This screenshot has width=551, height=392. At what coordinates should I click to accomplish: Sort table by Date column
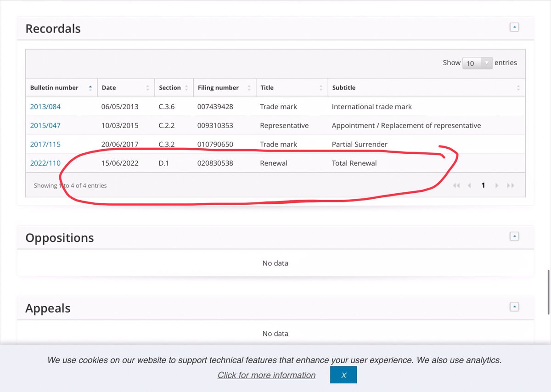point(126,88)
